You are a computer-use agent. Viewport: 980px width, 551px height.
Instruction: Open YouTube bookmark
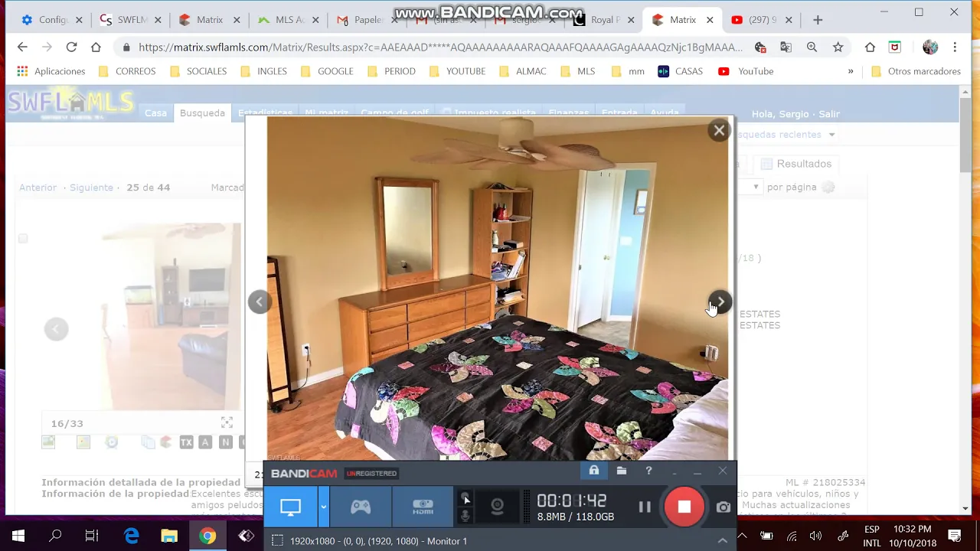click(x=746, y=71)
